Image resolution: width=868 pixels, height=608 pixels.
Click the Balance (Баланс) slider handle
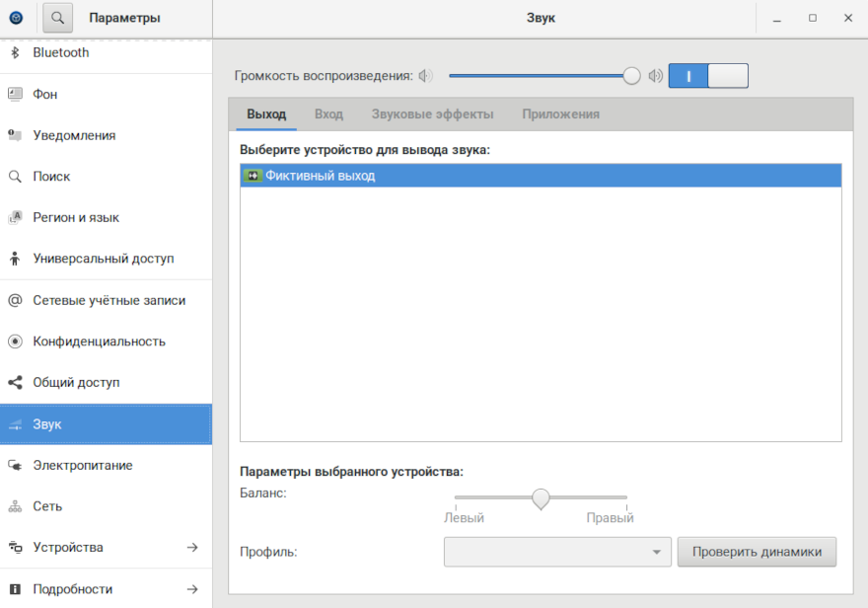click(541, 498)
